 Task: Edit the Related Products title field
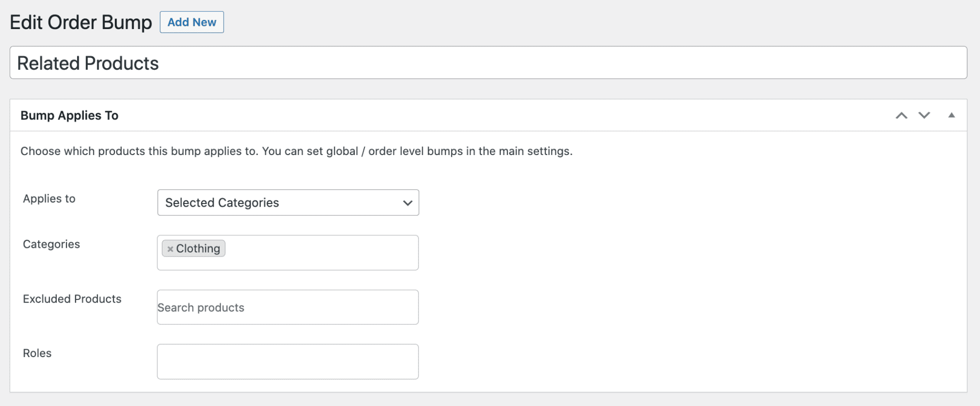click(488, 63)
